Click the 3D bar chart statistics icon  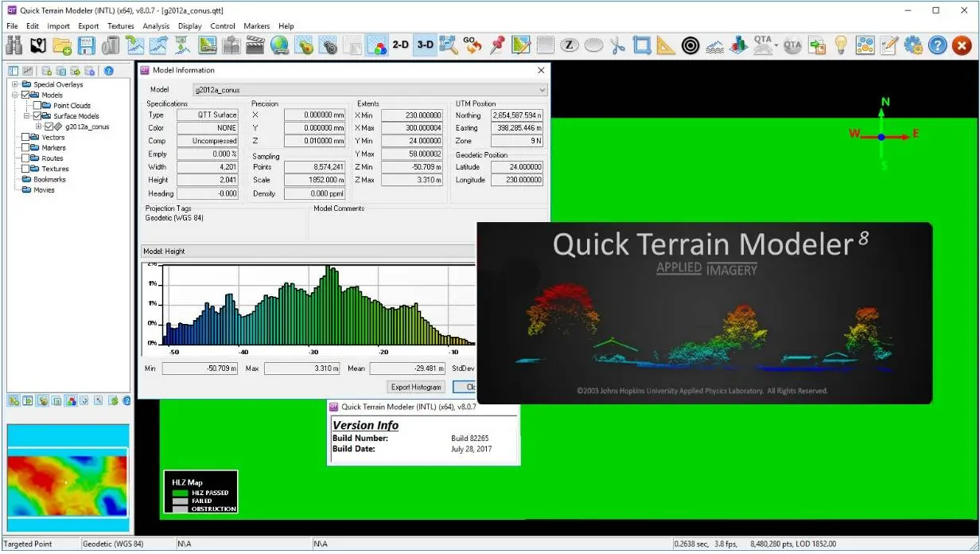(739, 45)
